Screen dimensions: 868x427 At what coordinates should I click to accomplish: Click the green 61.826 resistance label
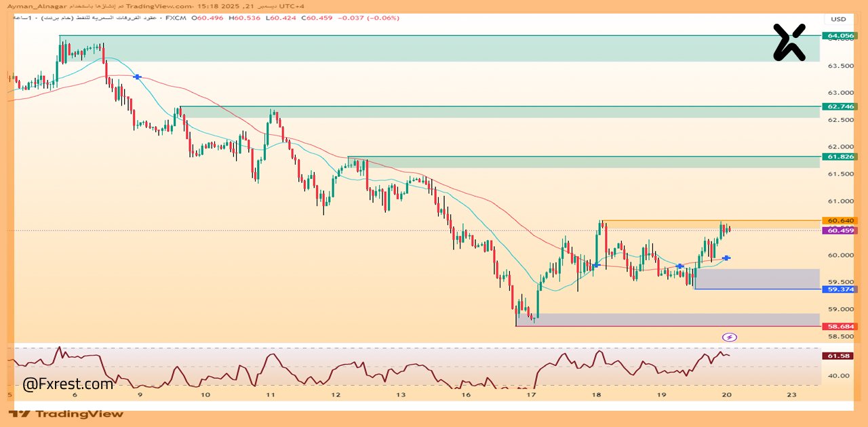pyautogui.click(x=840, y=157)
